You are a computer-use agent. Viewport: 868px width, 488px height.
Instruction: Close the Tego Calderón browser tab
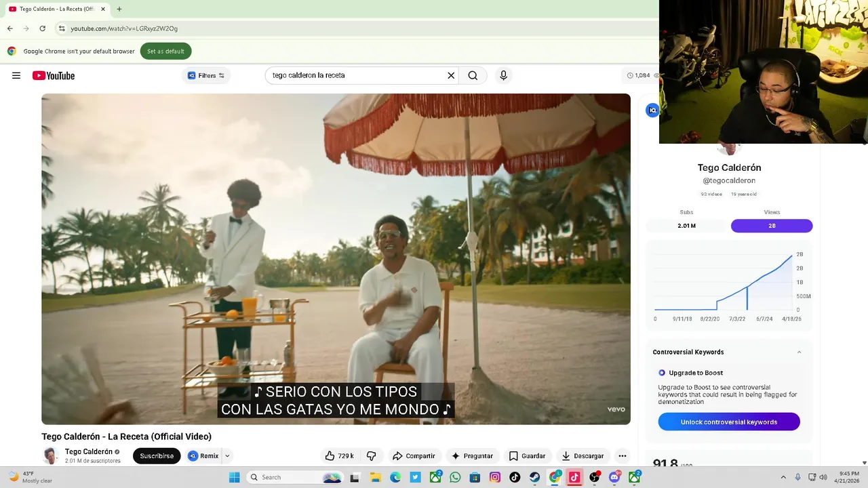(x=103, y=9)
